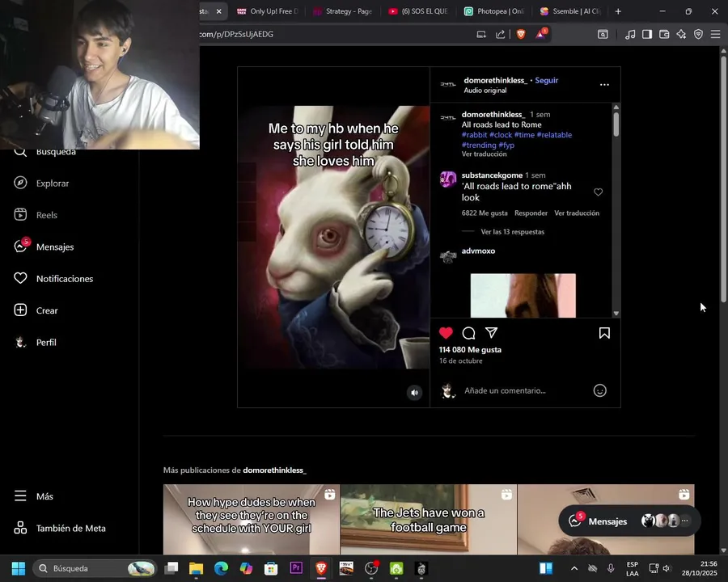Screen dimensions: 728x582
Task: Click the comment bubble icon
Action: tap(468, 333)
